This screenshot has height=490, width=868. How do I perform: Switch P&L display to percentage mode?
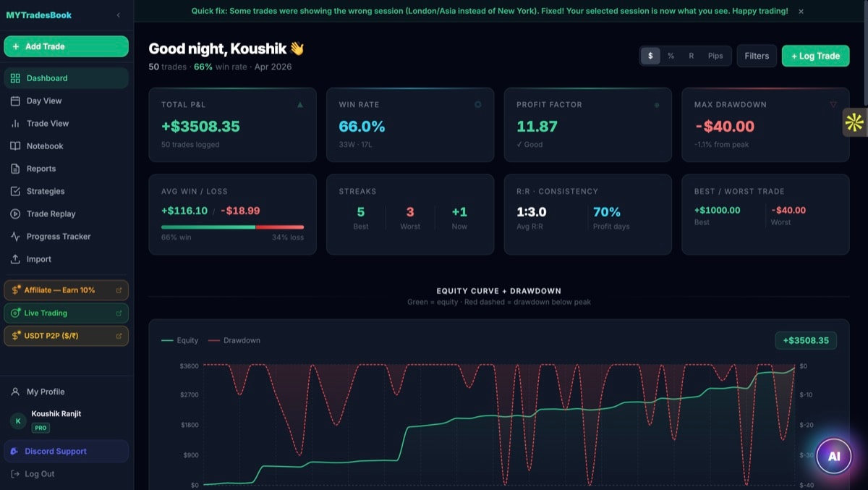671,55
